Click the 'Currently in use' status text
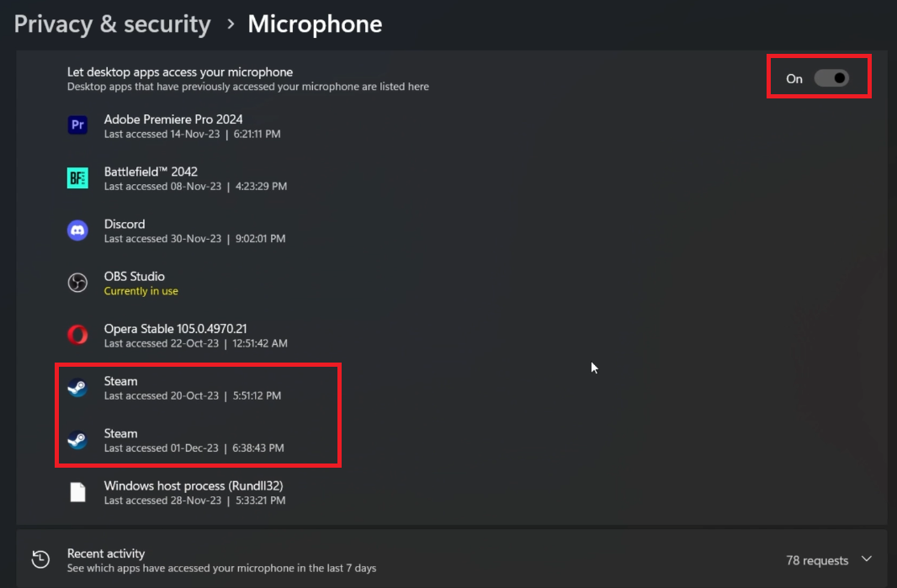 click(x=141, y=291)
